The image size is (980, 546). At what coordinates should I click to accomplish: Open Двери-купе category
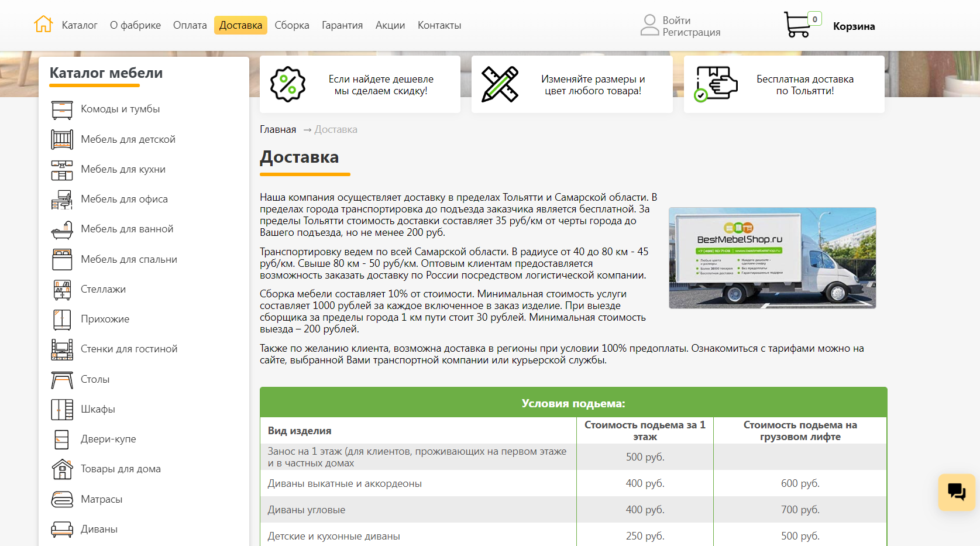pos(108,439)
